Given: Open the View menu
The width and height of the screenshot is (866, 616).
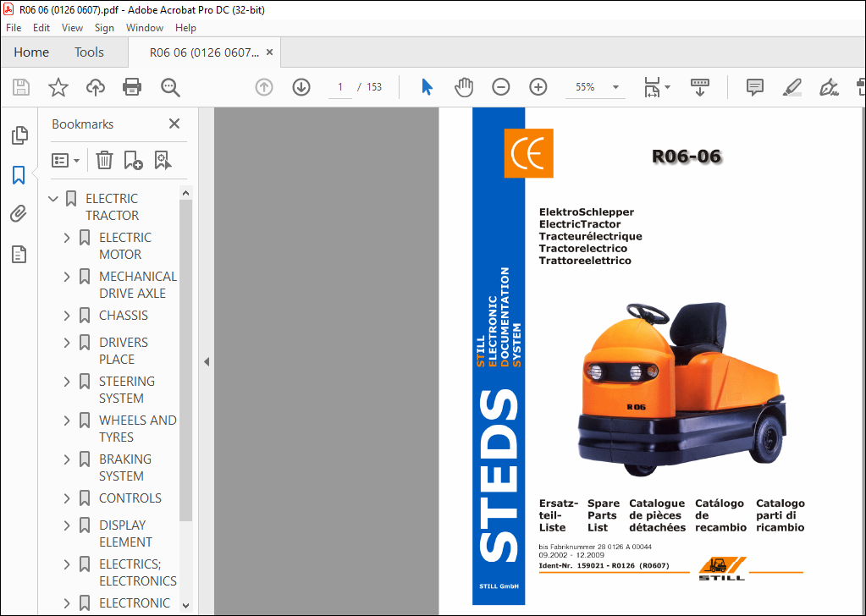Looking at the screenshot, I should (72, 28).
